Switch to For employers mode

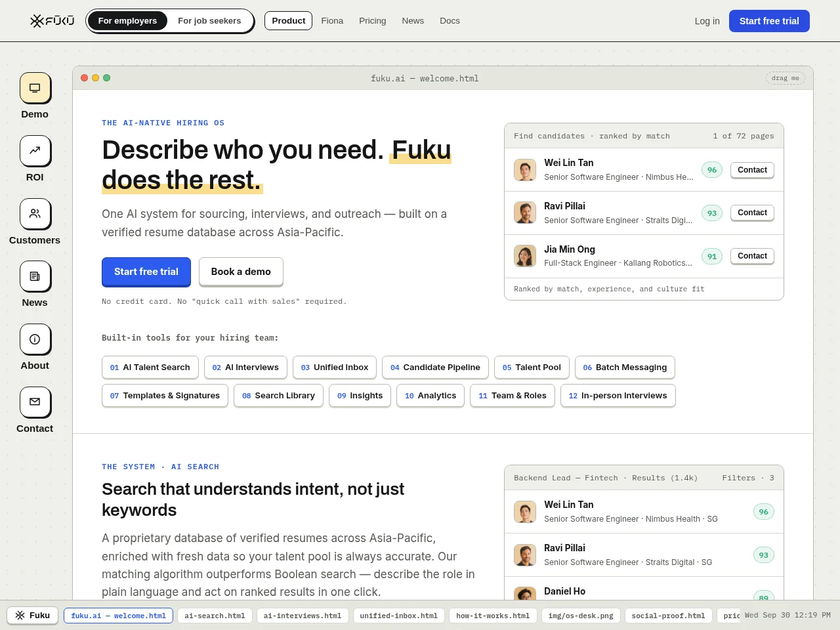coord(127,21)
